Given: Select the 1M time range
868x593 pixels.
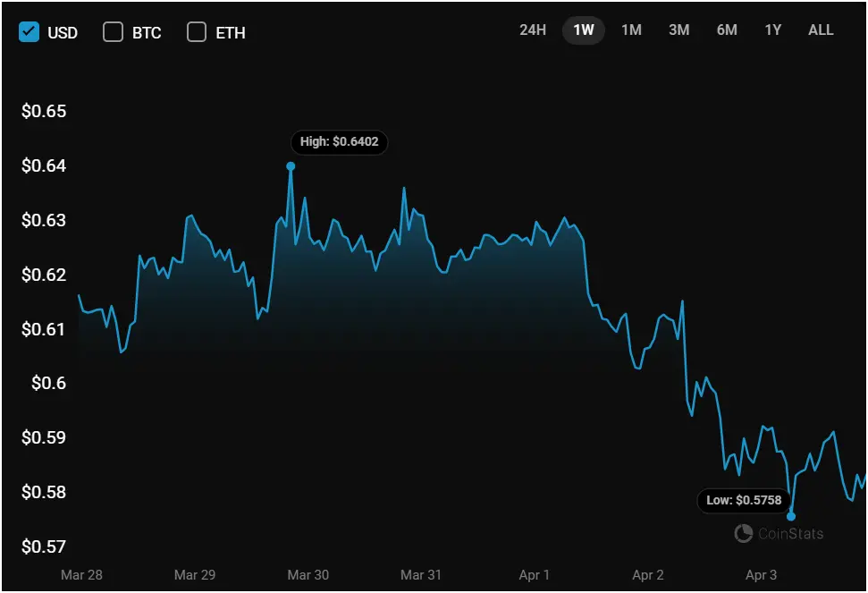Looking at the screenshot, I should click(631, 30).
